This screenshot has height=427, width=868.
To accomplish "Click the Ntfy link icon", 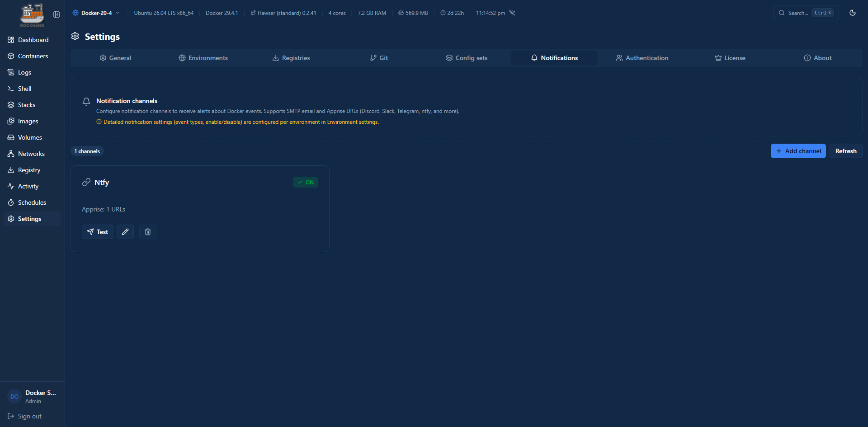I will click(x=86, y=182).
